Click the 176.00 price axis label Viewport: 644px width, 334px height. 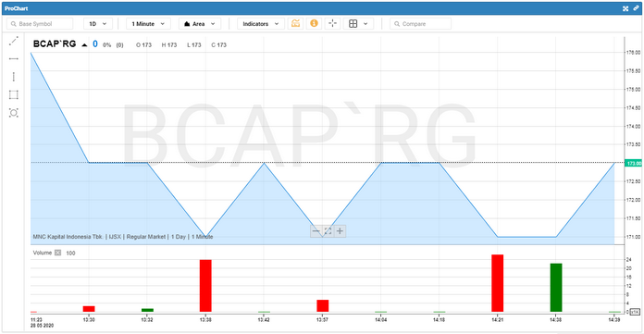tap(633, 53)
